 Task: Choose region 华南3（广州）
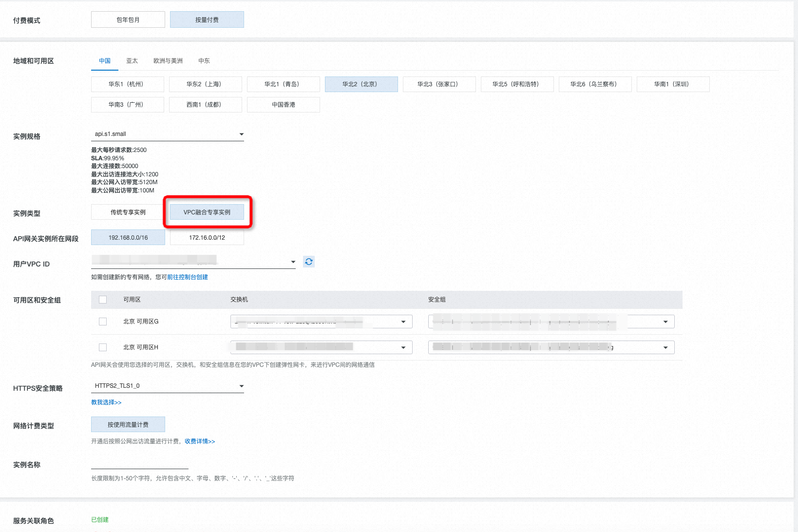128,105
